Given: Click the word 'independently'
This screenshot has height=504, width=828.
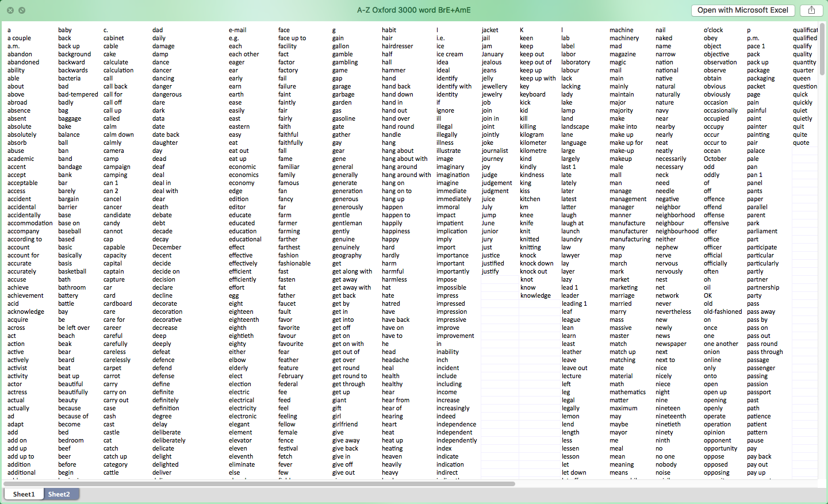Looking at the screenshot, I should [x=457, y=440].
